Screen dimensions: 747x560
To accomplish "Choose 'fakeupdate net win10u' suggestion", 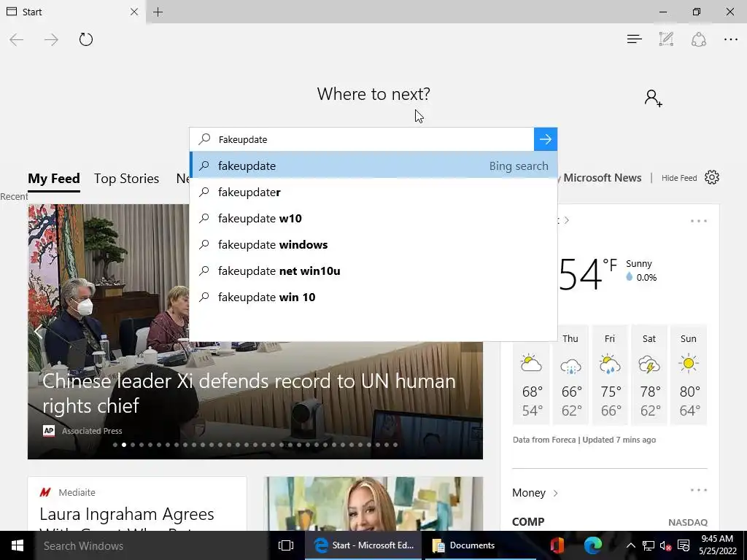I will (x=373, y=271).
